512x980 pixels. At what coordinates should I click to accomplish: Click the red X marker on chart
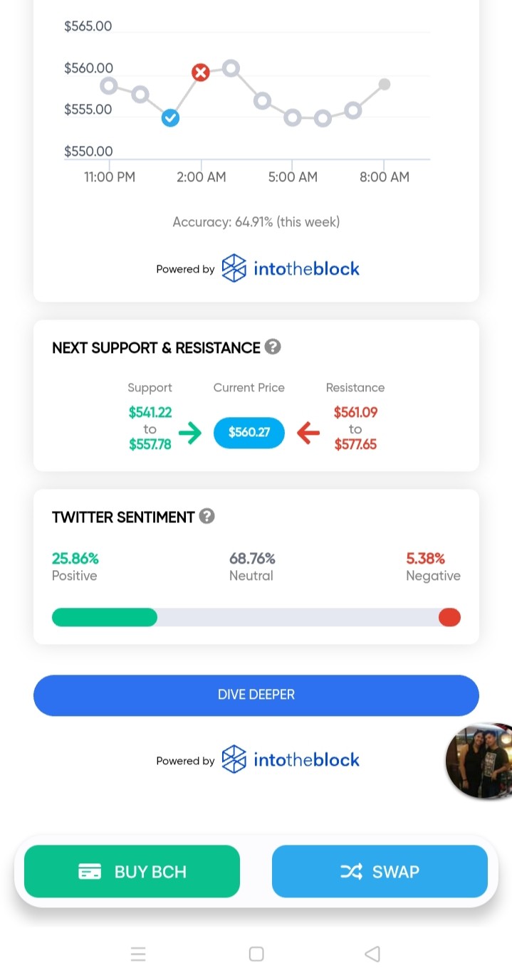[201, 72]
